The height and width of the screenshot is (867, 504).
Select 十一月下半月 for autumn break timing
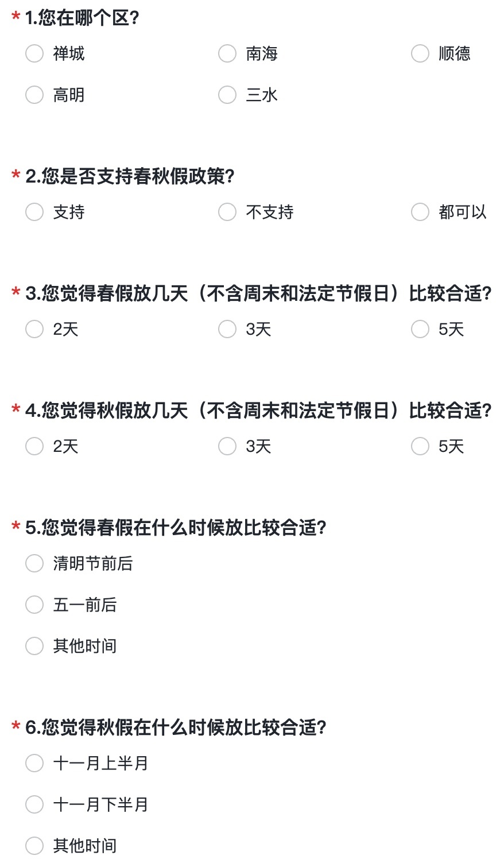[x=34, y=805]
